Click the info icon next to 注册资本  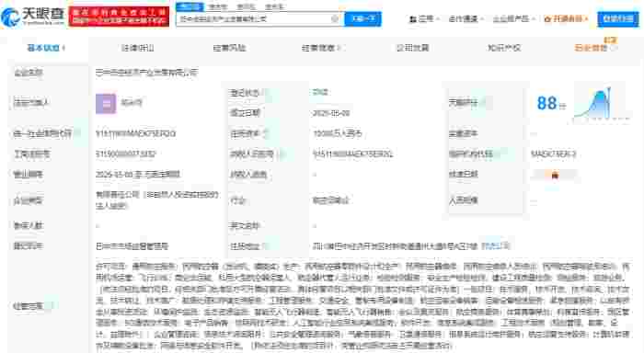point(265,133)
